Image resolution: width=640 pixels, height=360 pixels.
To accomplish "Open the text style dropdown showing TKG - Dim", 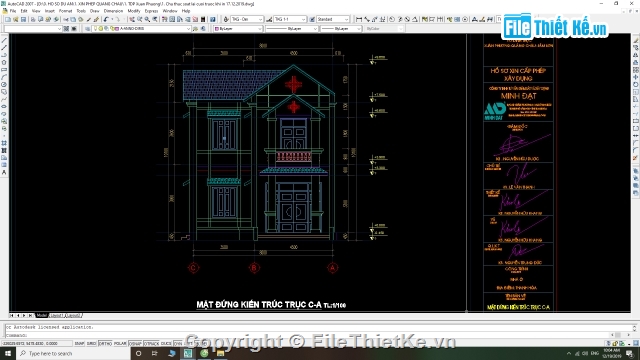I will pos(247,19).
